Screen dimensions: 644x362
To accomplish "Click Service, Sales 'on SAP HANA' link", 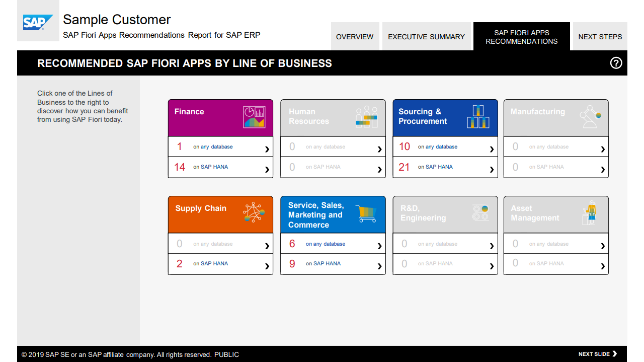I will 323,263.
